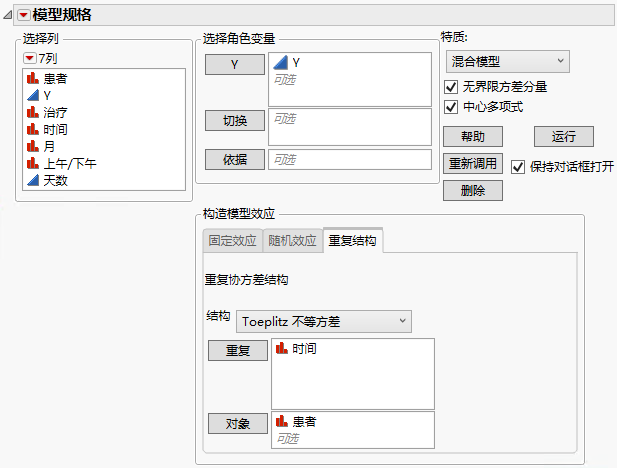Click the 治疗 nominal column icon
Screen dimensions: 617x468
(33, 112)
